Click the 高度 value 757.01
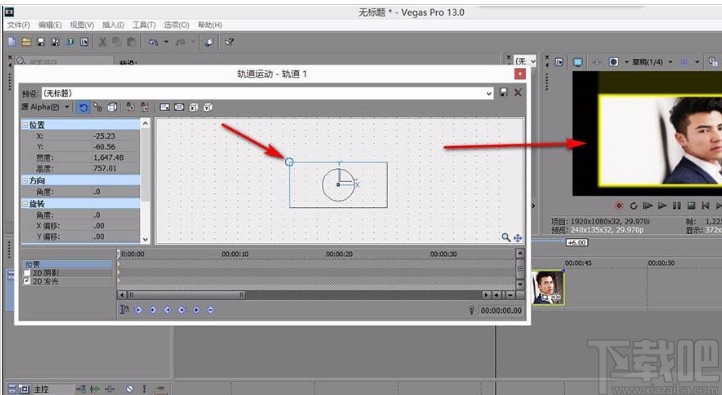The image size is (722, 395). 105,168
